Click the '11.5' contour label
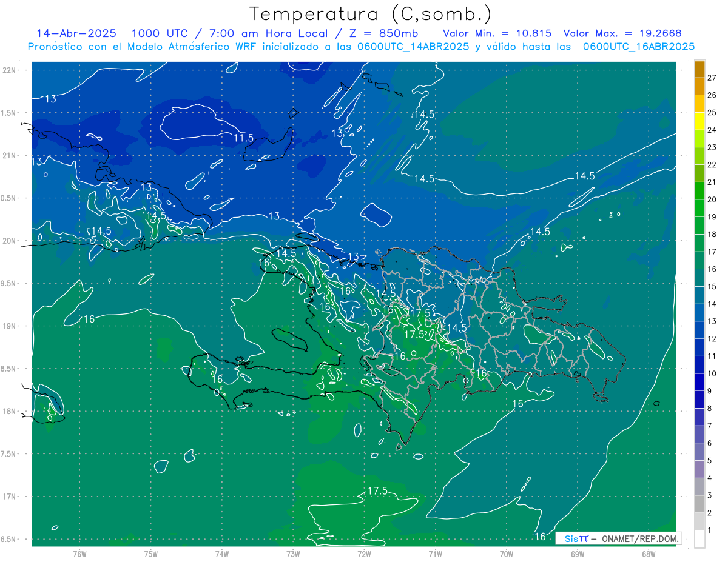 pyautogui.click(x=243, y=138)
